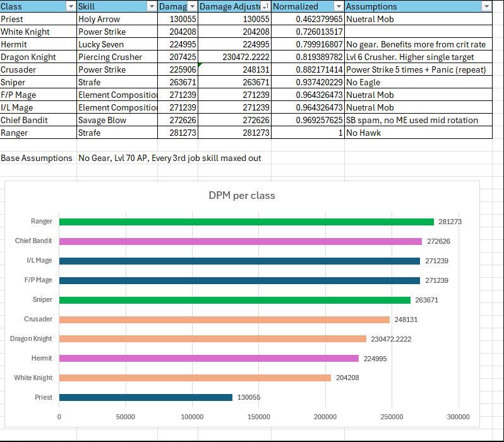Select the No Gear, Lvl 70 AP cell

[170, 158]
